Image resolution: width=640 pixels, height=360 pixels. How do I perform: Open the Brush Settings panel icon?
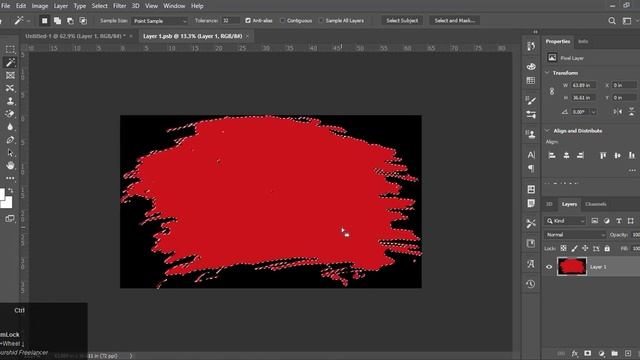pyautogui.click(x=531, y=100)
